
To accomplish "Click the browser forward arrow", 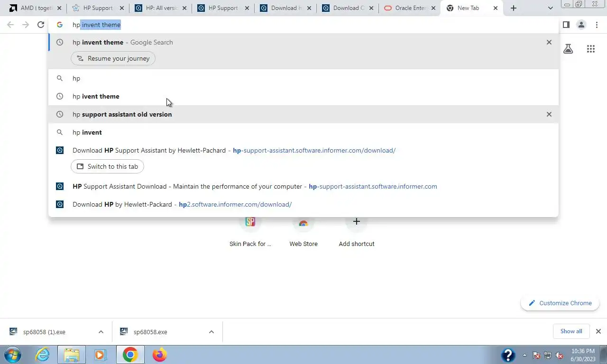I will click(26, 25).
